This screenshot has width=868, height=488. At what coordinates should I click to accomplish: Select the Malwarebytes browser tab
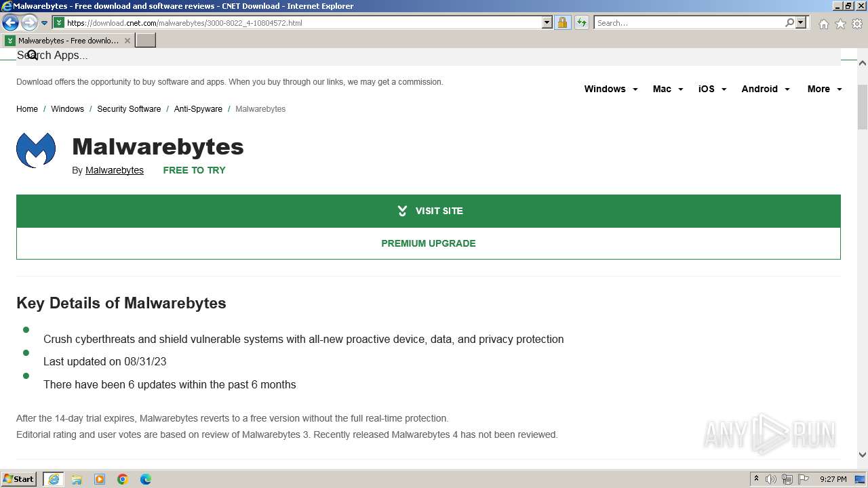[68, 41]
